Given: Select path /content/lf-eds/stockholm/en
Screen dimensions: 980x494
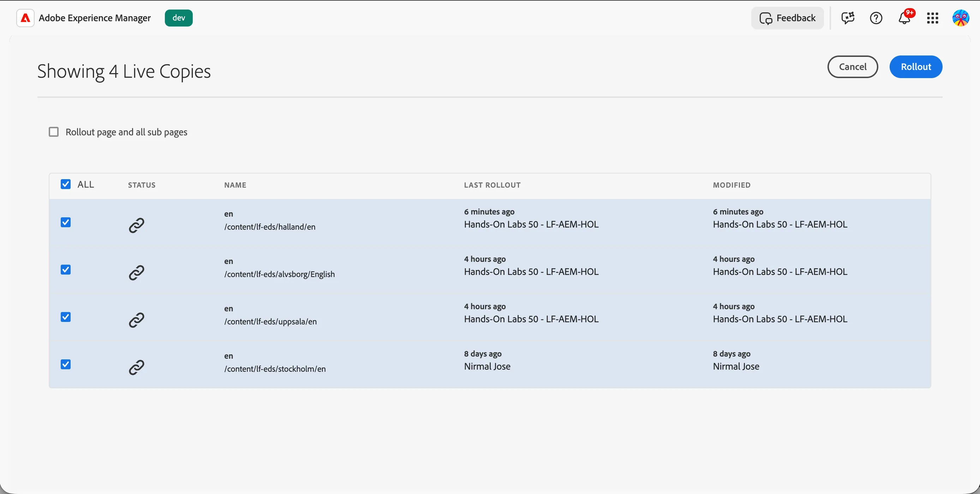Looking at the screenshot, I should click(275, 369).
